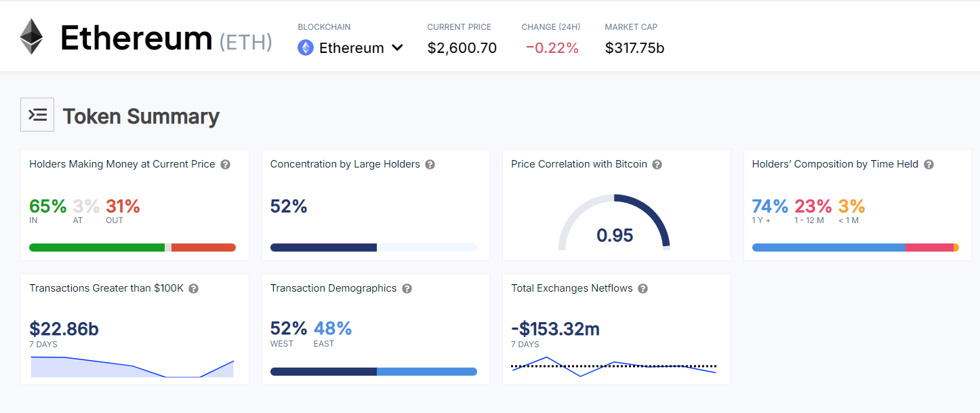The height and width of the screenshot is (413, 980).
Task: Open help for Price Correlation with Bitcoin
Action: click(657, 165)
